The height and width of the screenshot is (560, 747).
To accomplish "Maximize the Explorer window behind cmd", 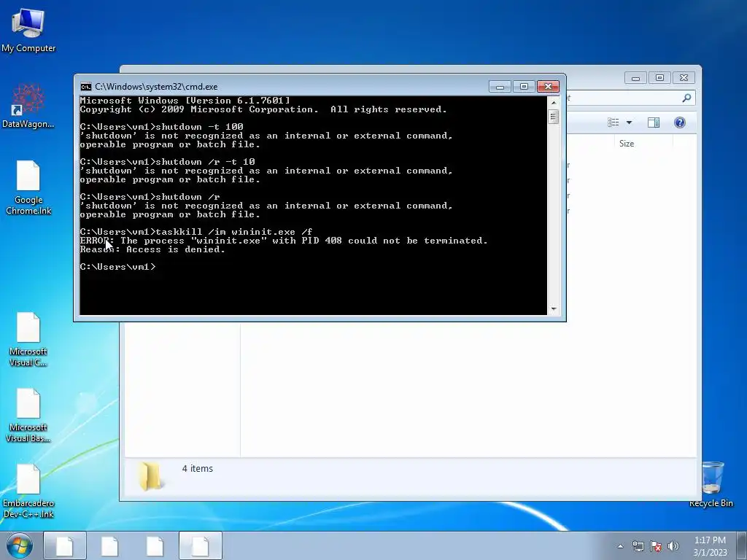I will [659, 77].
